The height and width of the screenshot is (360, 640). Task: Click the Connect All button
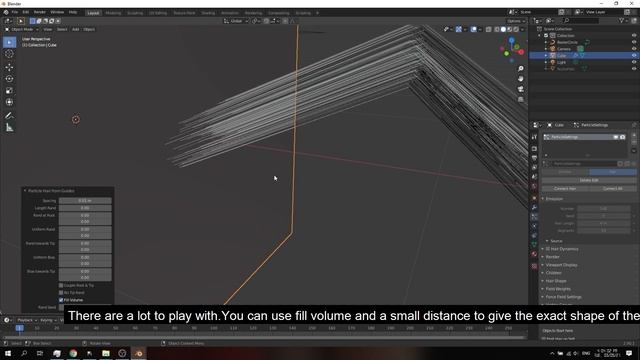(x=613, y=189)
